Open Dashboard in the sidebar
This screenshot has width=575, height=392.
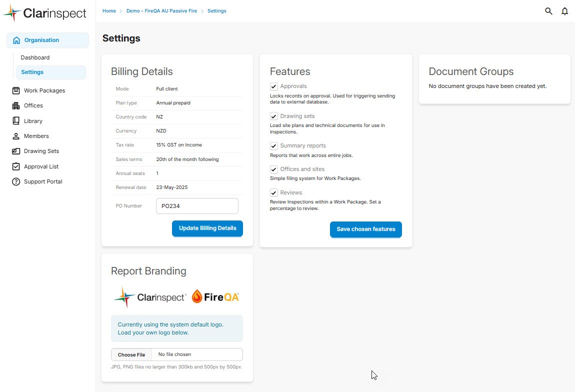pyautogui.click(x=35, y=57)
